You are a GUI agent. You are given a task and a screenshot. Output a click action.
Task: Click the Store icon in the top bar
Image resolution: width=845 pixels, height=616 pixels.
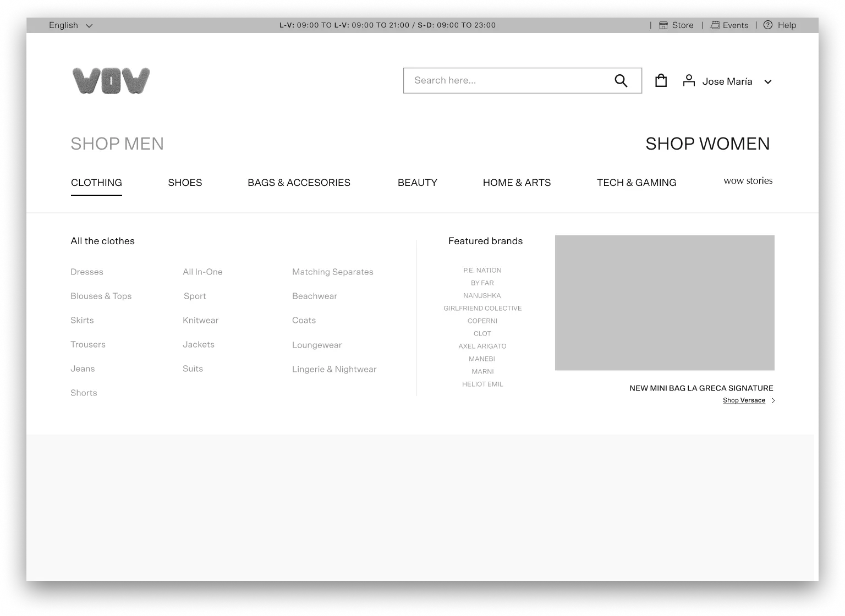point(663,25)
